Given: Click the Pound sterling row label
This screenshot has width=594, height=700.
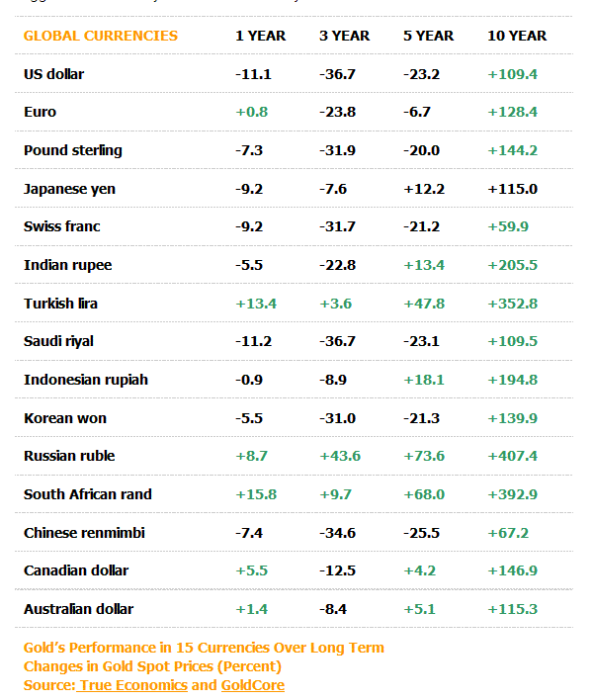Looking at the screenshot, I should [73, 150].
